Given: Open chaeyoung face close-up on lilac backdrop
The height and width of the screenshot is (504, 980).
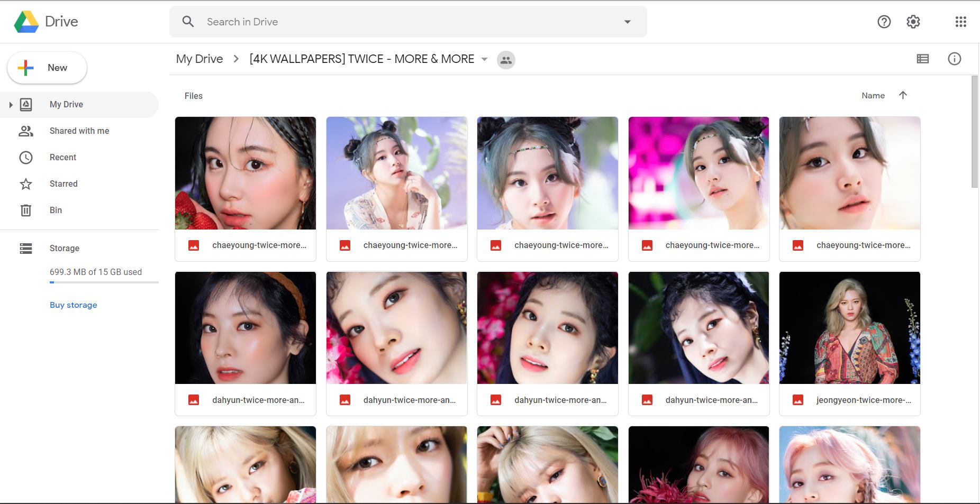Looking at the screenshot, I should pos(548,189).
